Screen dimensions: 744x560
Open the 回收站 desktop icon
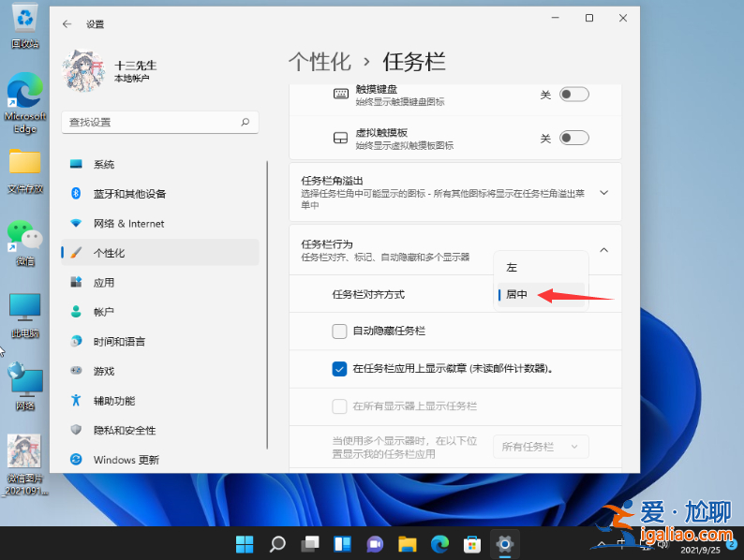25,27
